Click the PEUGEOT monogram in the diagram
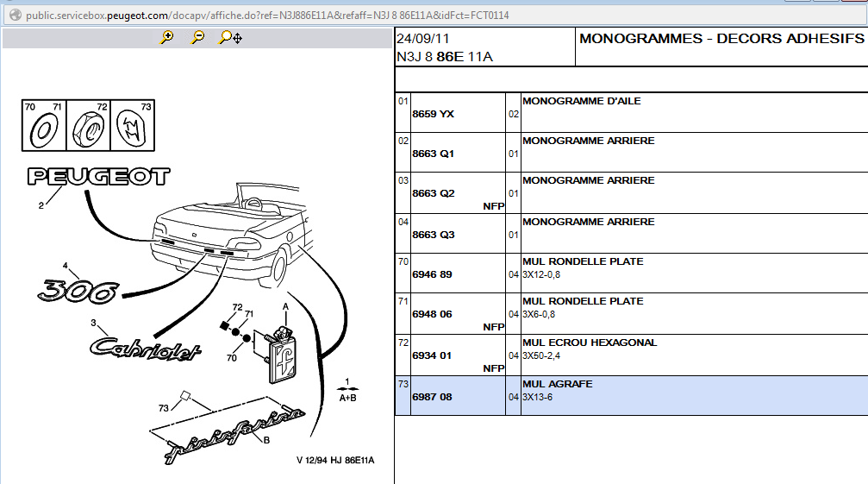868x484 pixels. tap(98, 177)
